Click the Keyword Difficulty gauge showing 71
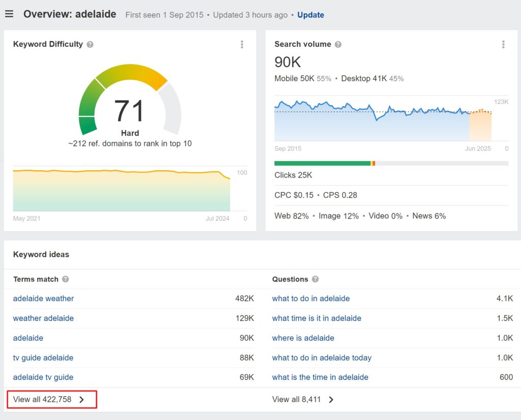The image size is (521, 420). click(130, 100)
